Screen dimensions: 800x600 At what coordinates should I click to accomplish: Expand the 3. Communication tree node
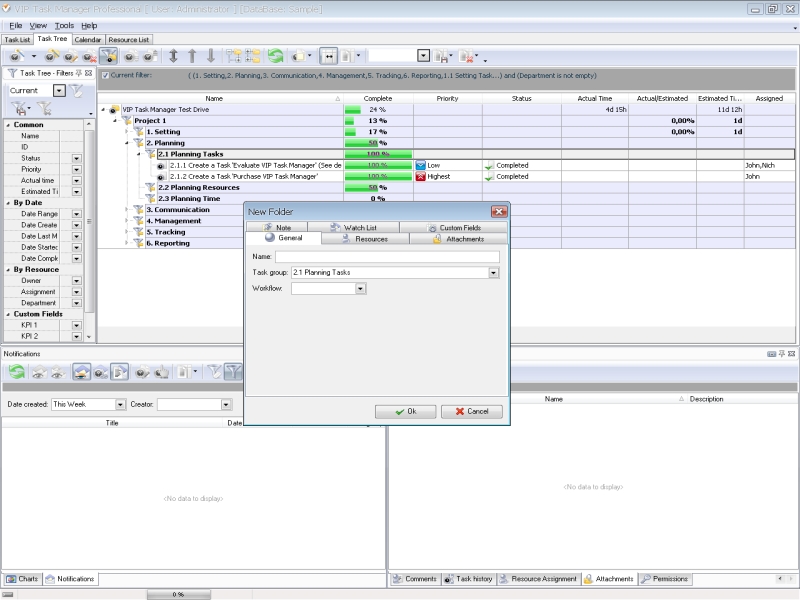coord(127,210)
